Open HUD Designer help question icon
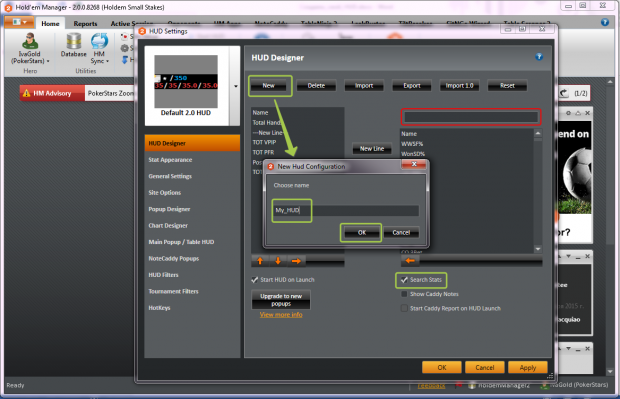The width and height of the screenshot is (620, 399). pos(539,57)
